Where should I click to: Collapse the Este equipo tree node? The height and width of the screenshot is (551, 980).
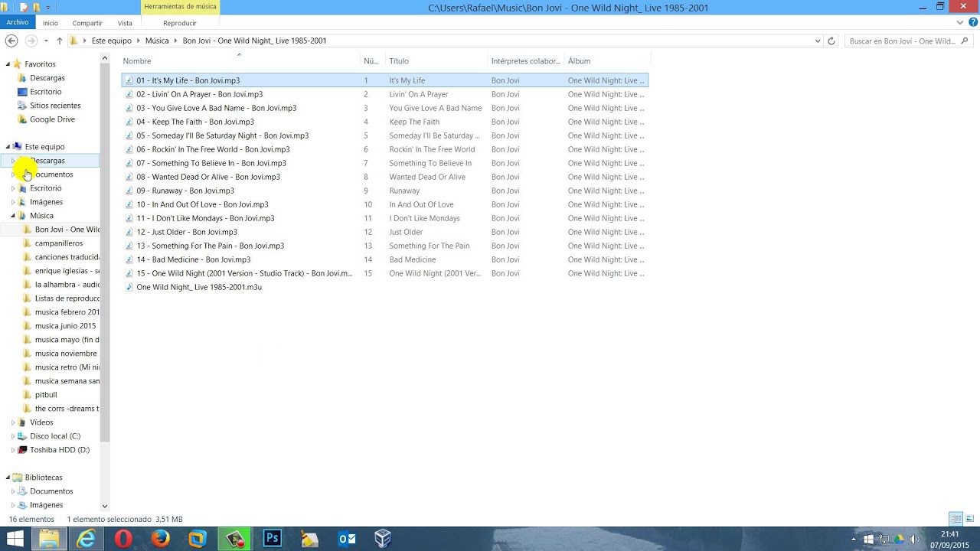coord(8,147)
